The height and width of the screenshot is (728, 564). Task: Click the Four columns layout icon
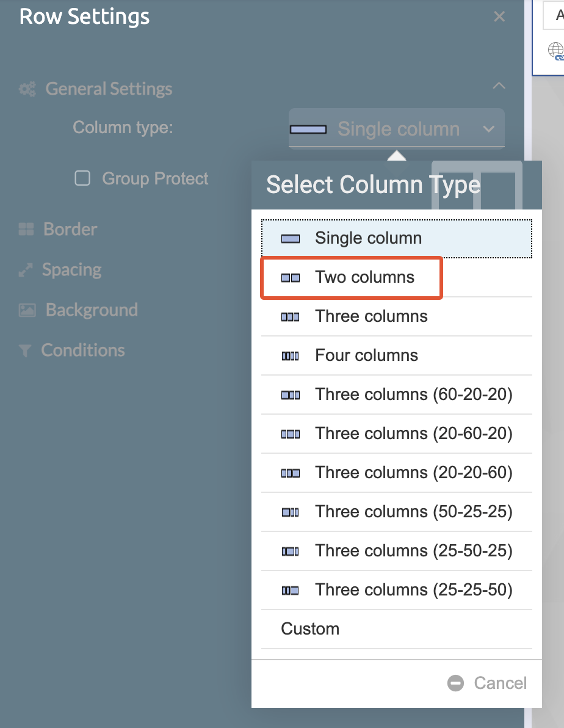pos(290,356)
